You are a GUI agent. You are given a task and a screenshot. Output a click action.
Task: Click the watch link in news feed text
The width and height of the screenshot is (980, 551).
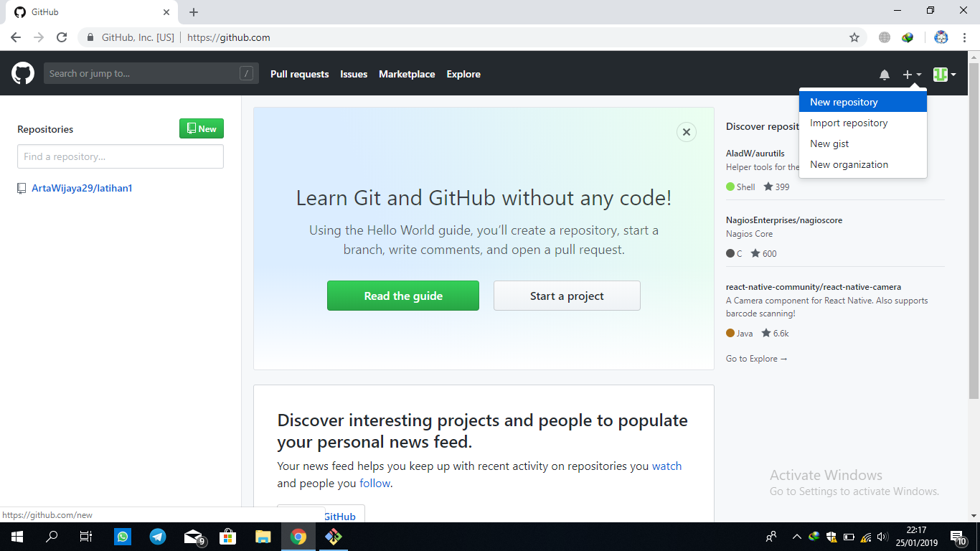666,466
